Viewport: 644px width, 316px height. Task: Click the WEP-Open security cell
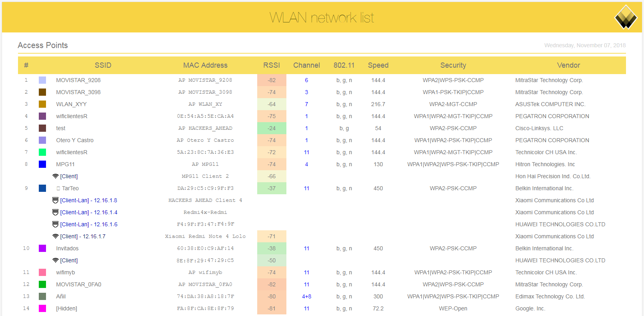453,308
